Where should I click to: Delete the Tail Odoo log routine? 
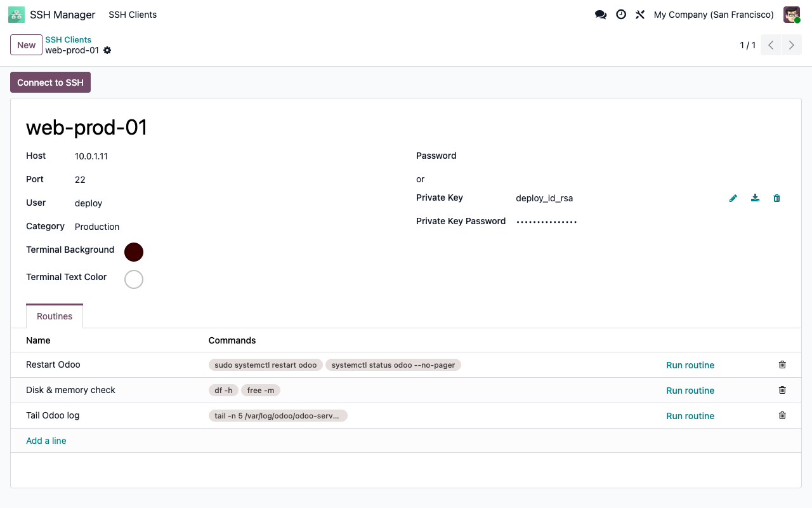point(782,415)
